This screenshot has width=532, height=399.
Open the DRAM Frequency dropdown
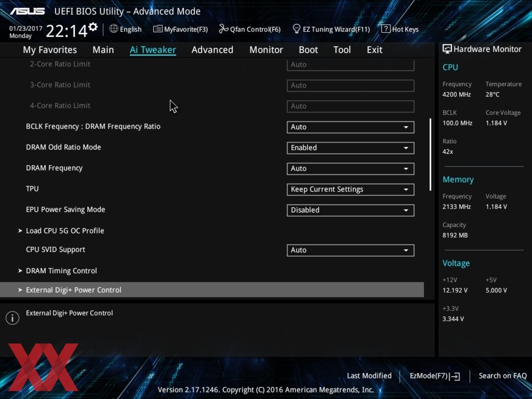click(350, 169)
